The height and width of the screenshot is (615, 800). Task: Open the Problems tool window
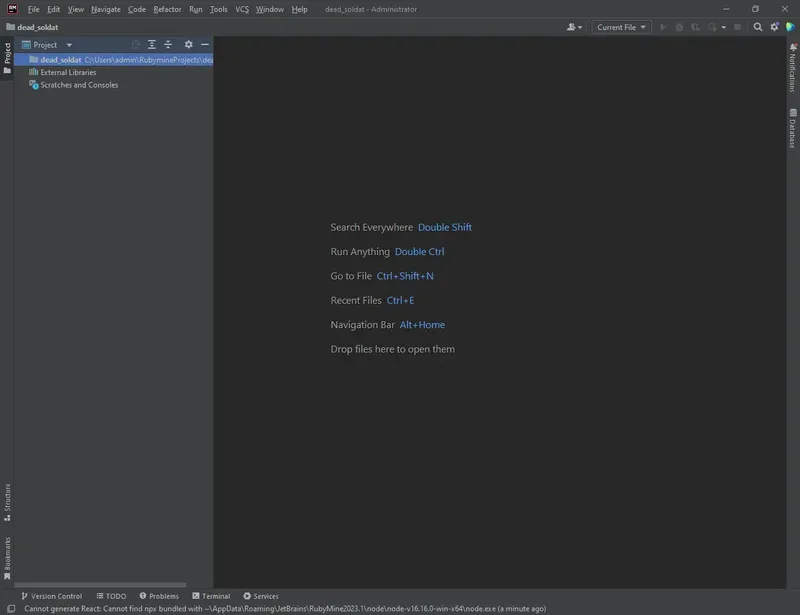[x=160, y=595]
